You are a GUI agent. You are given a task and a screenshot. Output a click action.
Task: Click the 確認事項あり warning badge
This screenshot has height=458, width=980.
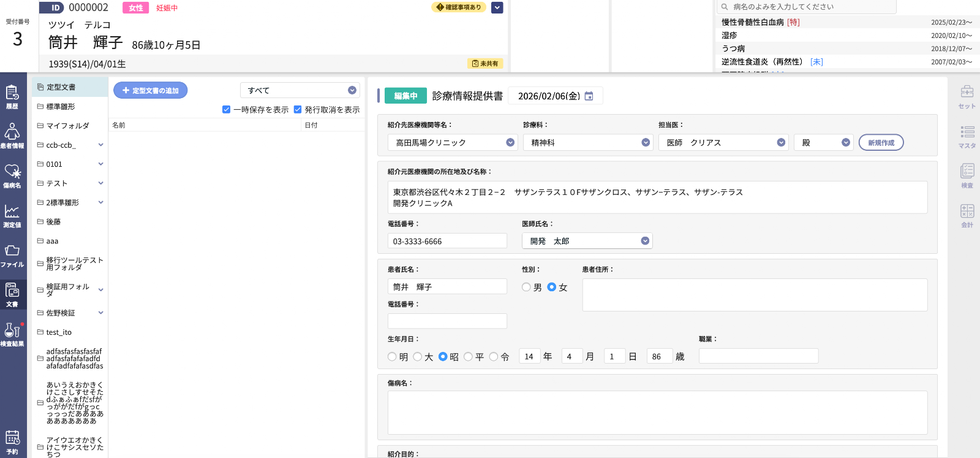coord(459,7)
